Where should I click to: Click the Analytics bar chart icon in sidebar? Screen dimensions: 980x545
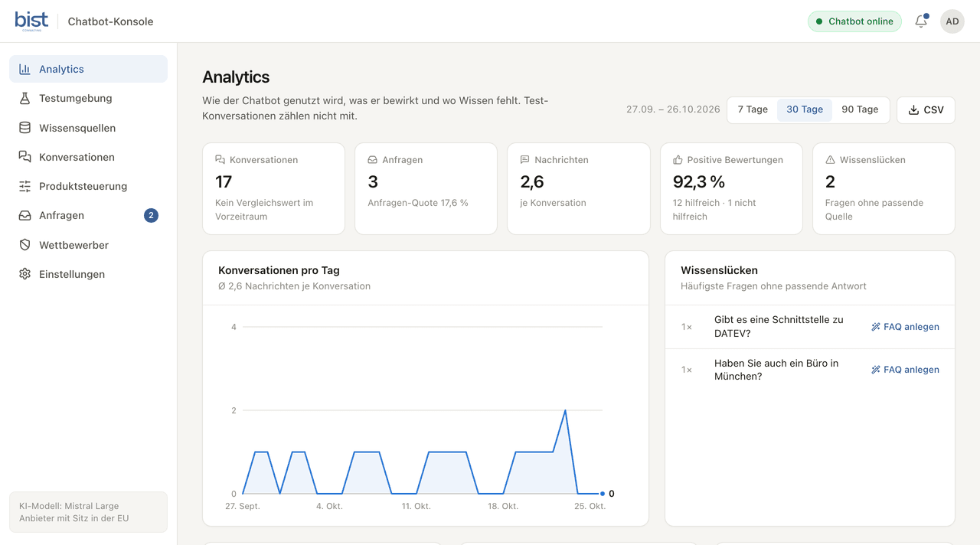pos(25,69)
